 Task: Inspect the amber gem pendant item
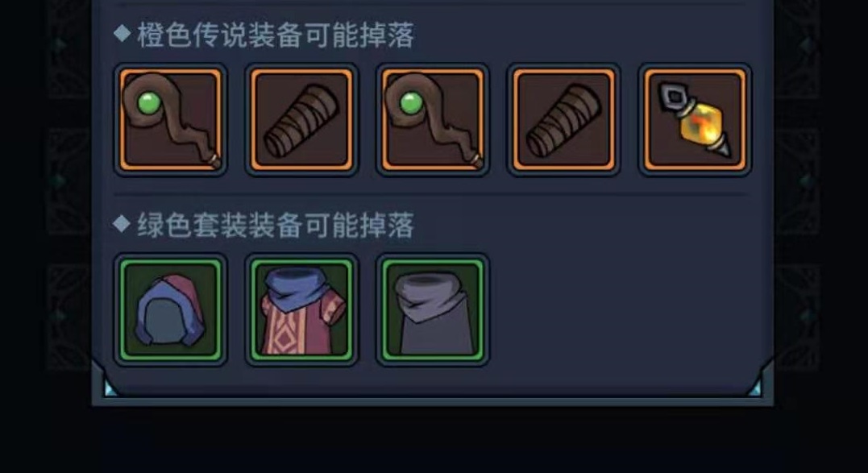tap(695, 119)
